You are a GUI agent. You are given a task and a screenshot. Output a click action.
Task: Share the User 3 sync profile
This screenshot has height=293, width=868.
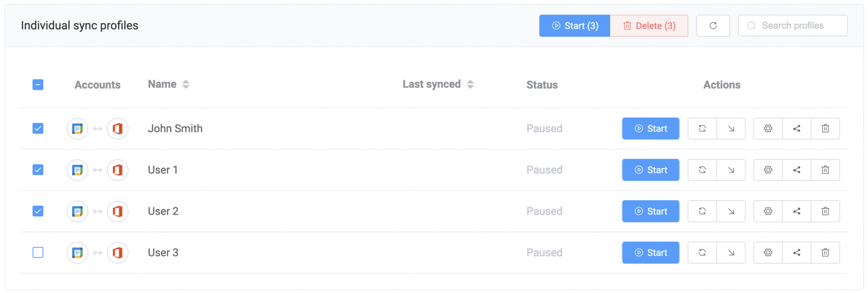796,252
